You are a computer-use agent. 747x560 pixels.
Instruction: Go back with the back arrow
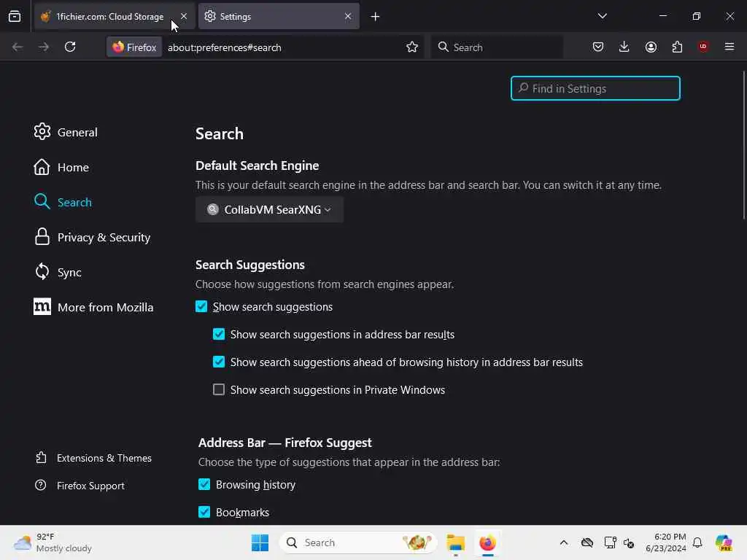point(18,47)
